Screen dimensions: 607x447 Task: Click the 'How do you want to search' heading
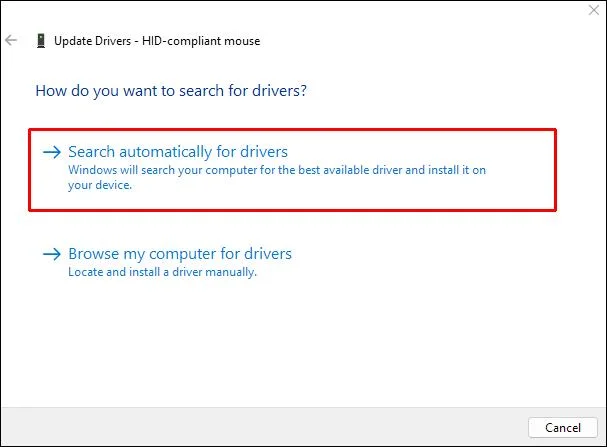pos(171,90)
